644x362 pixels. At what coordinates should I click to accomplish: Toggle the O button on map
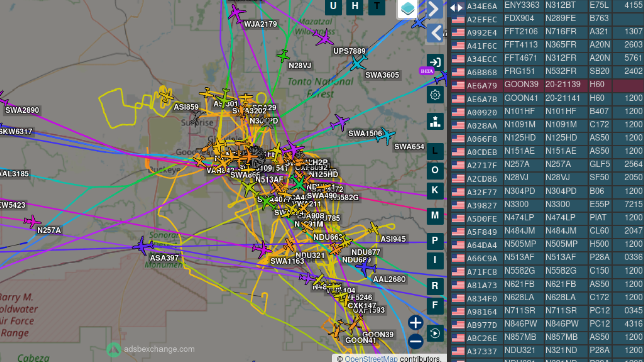pyautogui.click(x=435, y=171)
